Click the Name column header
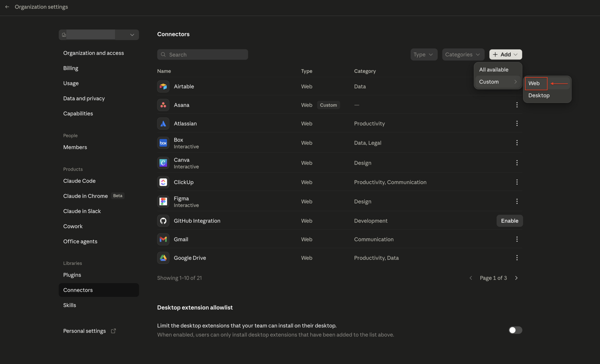This screenshot has height=364, width=600. [x=164, y=71]
